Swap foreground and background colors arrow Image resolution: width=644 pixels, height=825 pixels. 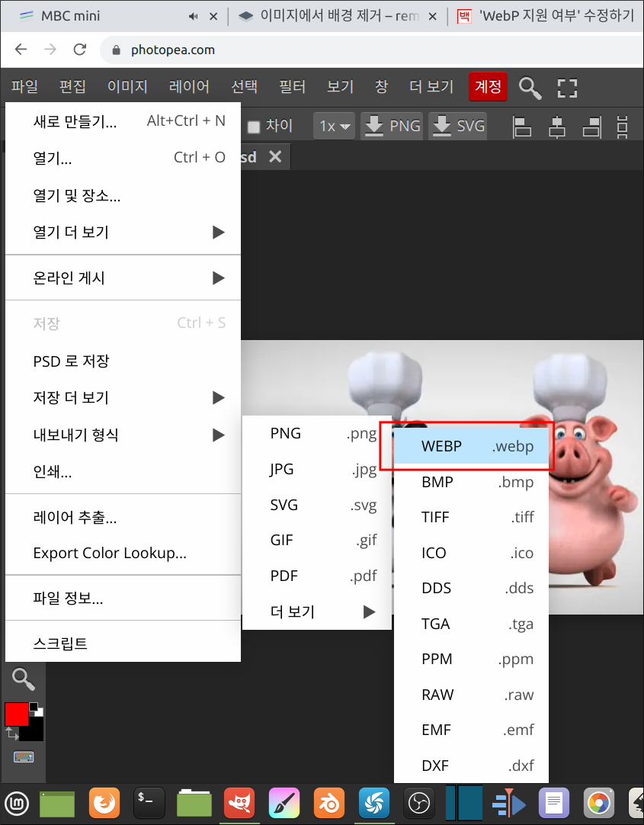[x=11, y=733]
